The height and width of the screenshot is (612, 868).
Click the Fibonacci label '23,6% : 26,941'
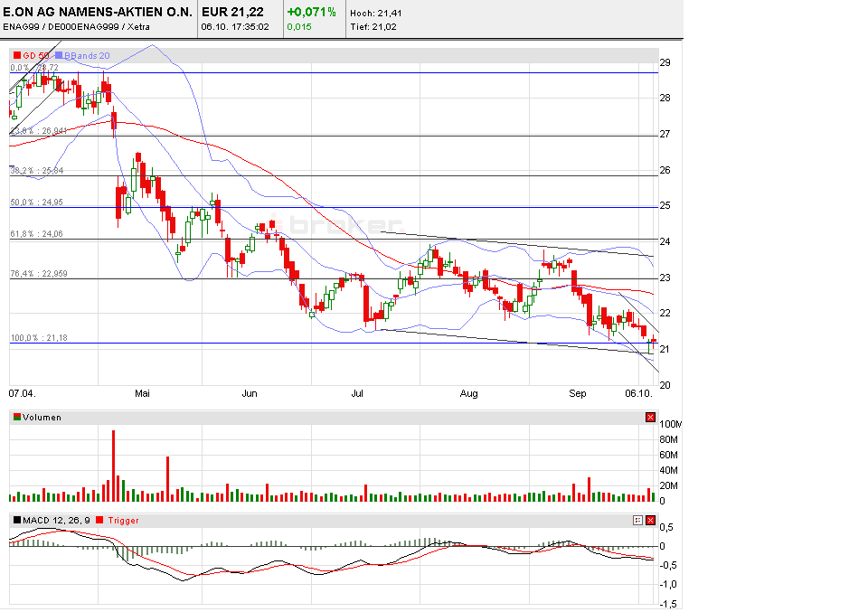[39, 130]
